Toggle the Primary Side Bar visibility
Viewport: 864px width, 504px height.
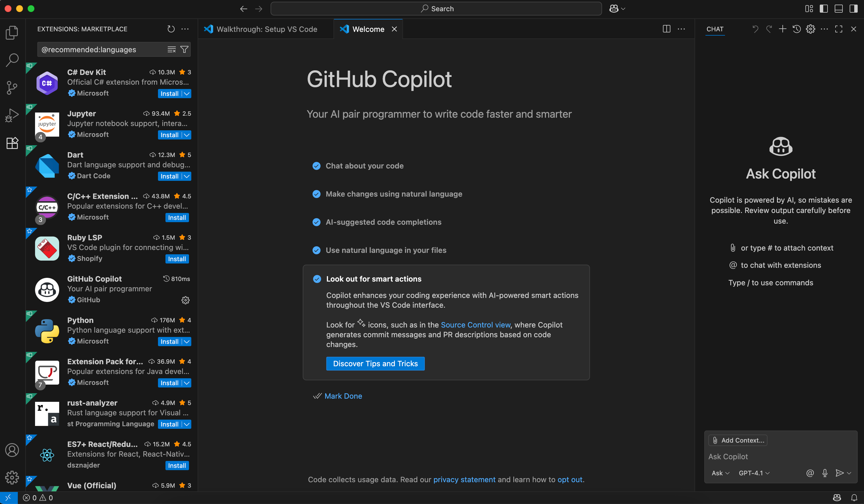click(824, 9)
